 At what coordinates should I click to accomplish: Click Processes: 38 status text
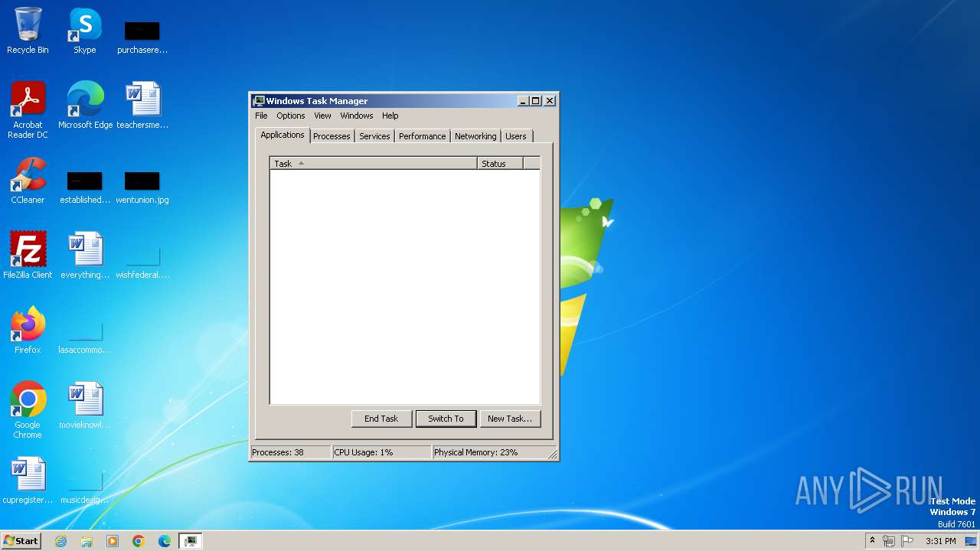(278, 452)
